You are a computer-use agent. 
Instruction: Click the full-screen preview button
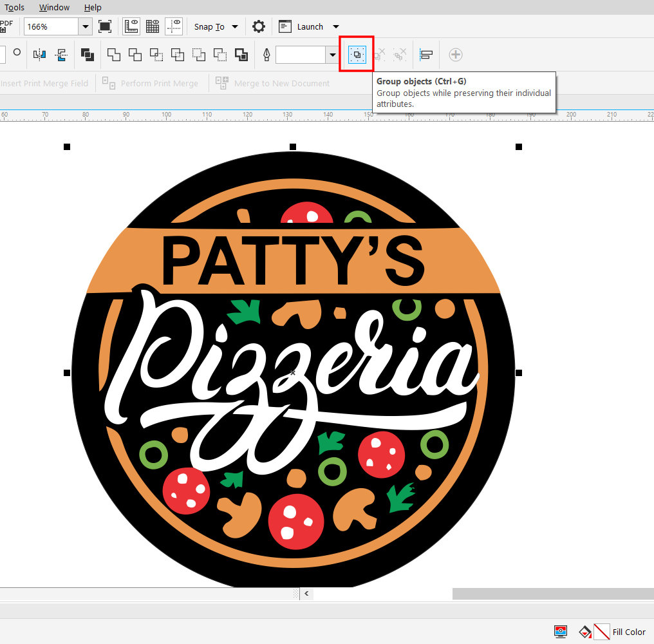(106, 26)
